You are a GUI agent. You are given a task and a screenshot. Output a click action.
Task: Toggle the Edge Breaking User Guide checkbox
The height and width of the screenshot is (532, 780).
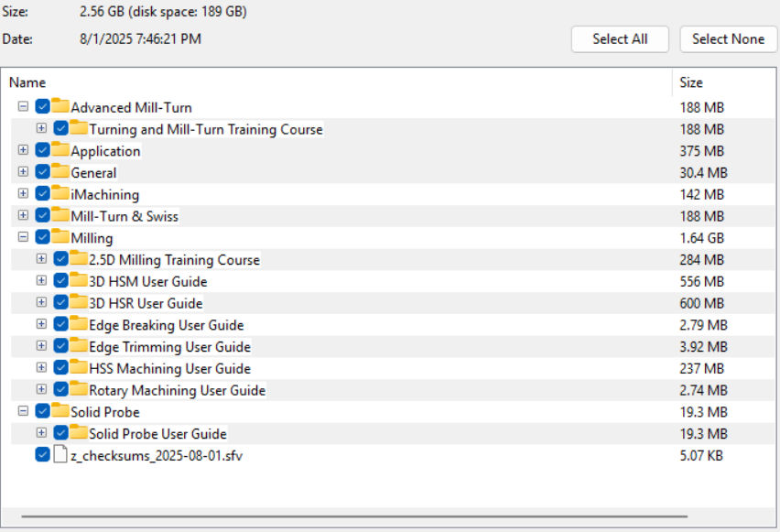[x=61, y=325]
